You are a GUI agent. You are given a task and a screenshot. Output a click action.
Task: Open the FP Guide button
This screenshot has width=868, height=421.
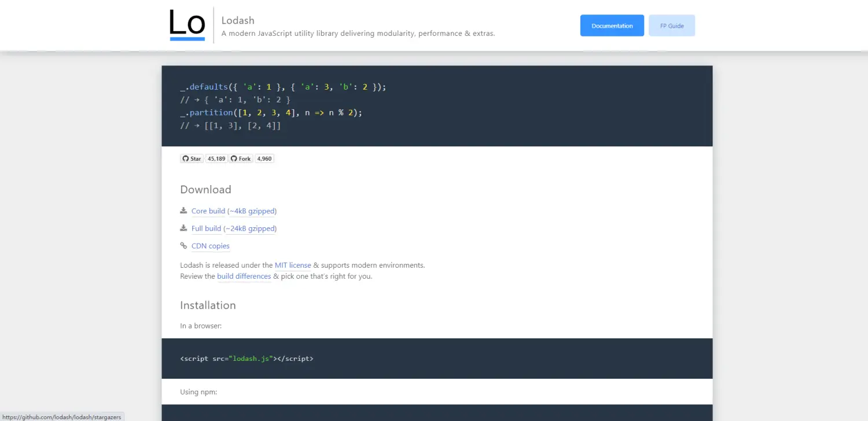[672, 25]
